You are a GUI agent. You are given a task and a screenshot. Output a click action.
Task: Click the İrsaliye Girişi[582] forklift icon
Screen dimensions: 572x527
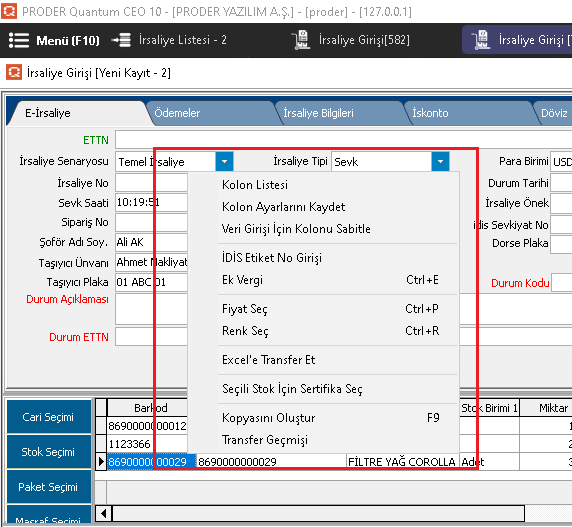[x=301, y=40]
